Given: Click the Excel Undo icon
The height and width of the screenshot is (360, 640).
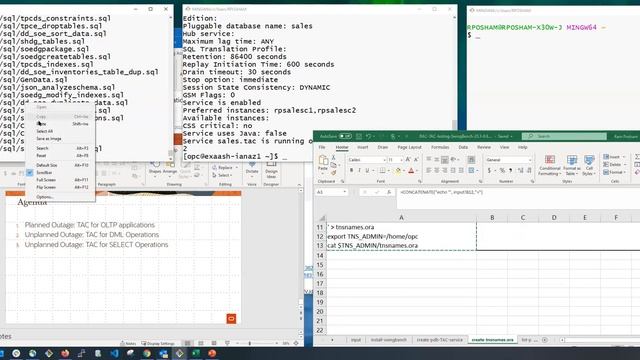Looking at the screenshot, I should point(369,136).
